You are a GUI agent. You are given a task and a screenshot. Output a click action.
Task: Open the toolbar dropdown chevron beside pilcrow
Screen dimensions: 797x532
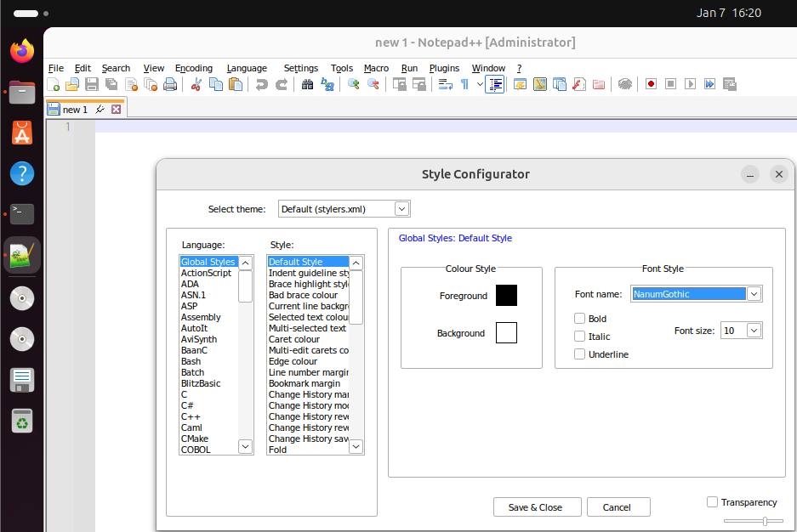(x=480, y=84)
